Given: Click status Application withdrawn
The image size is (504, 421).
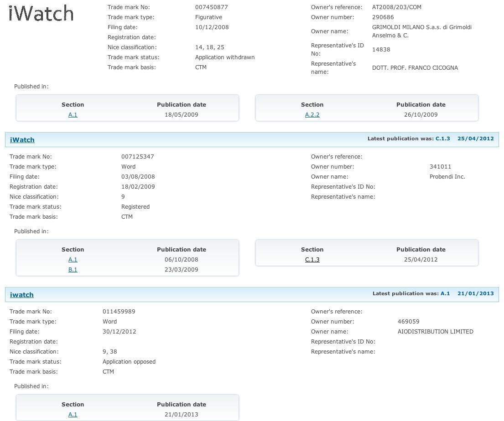Looking at the screenshot, I should 225,57.
